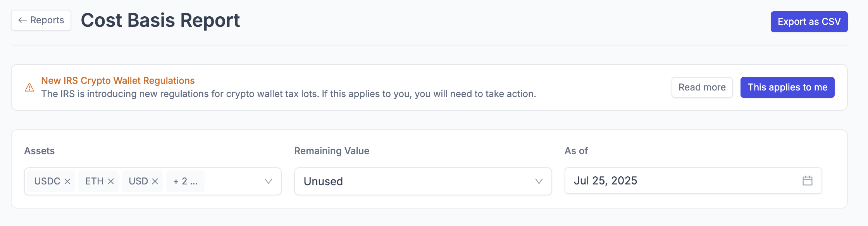Remove the ETH asset tag

[x=111, y=181]
